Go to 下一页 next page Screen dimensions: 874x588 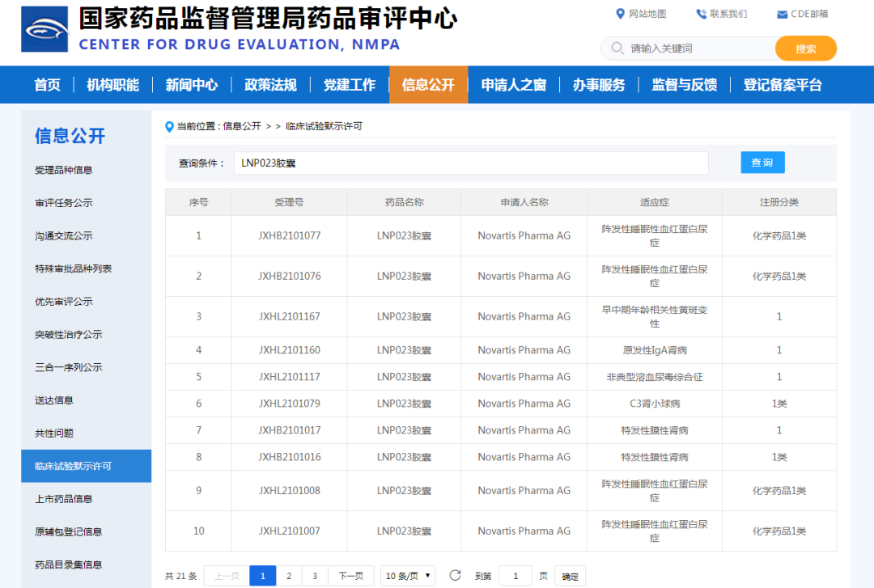coord(351,575)
